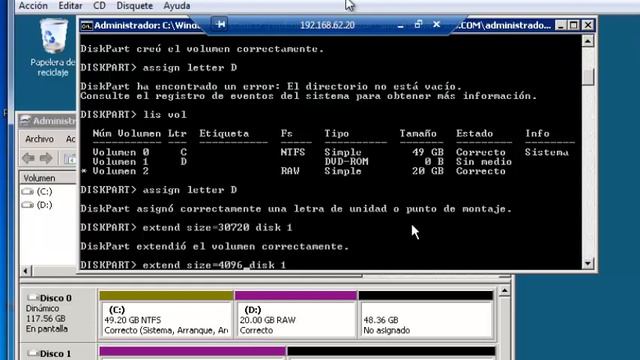Open Archivo menu in Disk Management window

[x=39, y=139]
